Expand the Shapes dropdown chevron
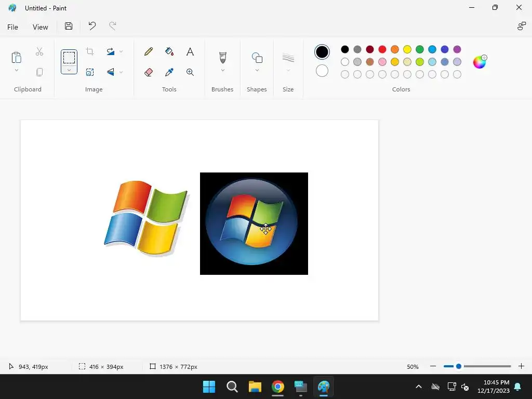Screen dimensions: 532x399 pos(257,70)
